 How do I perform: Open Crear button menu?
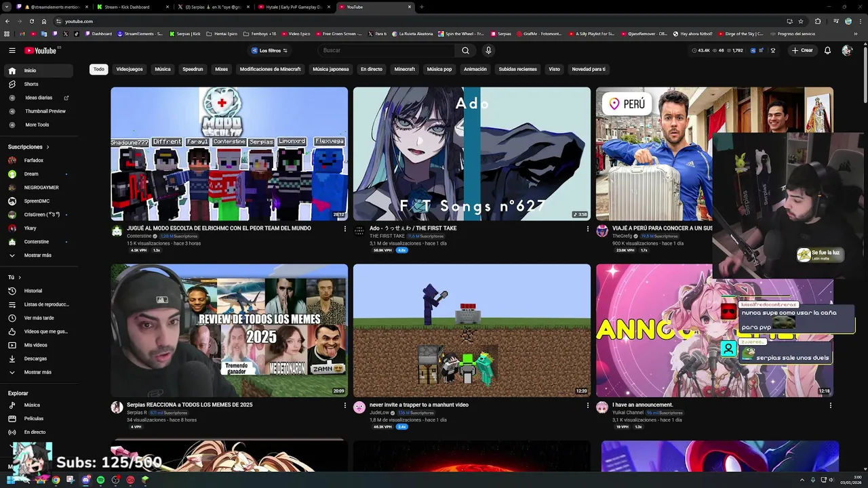click(x=802, y=50)
